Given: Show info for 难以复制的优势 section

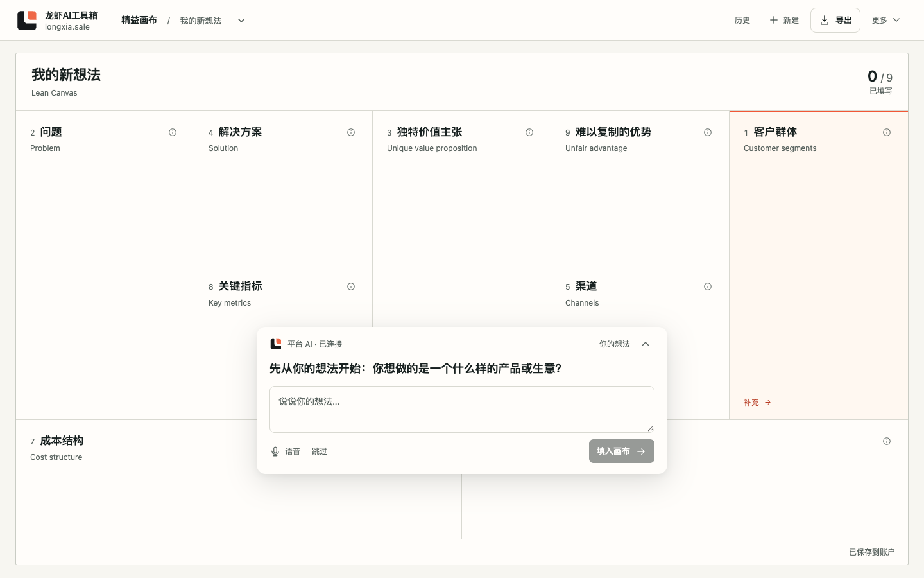Looking at the screenshot, I should pos(708,132).
